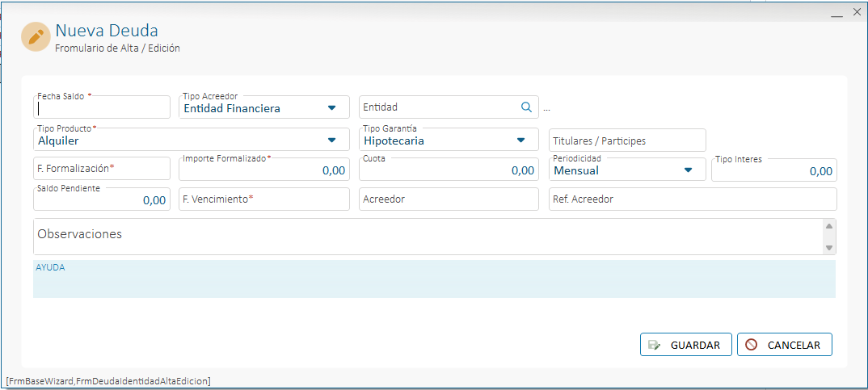
Task: Click the red prohibited icon on CANCELAR
Action: 751,345
